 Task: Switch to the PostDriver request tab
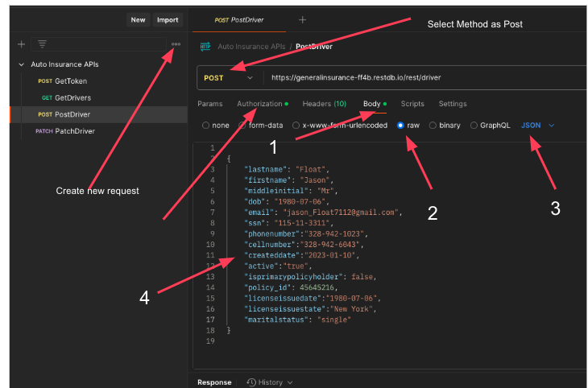click(239, 20)
